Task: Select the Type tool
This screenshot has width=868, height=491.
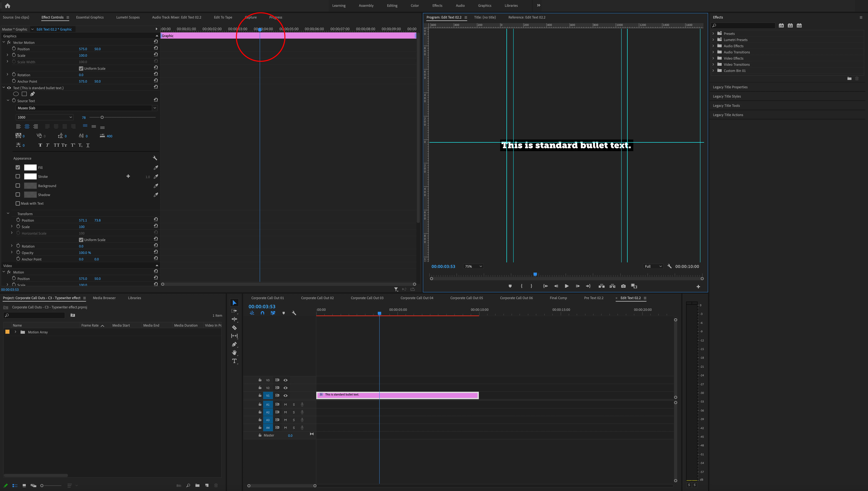Action: tap(234, 361)
